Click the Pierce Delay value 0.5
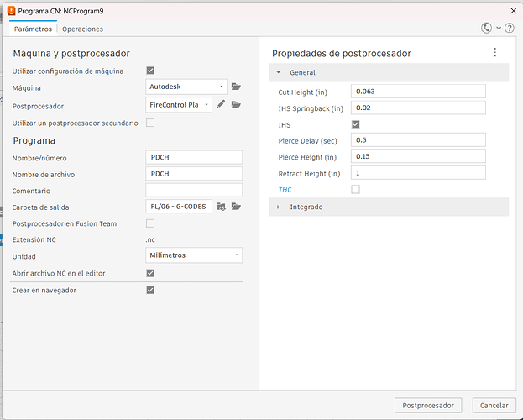This screenshot has height=420, width=523. coord(418,140)
